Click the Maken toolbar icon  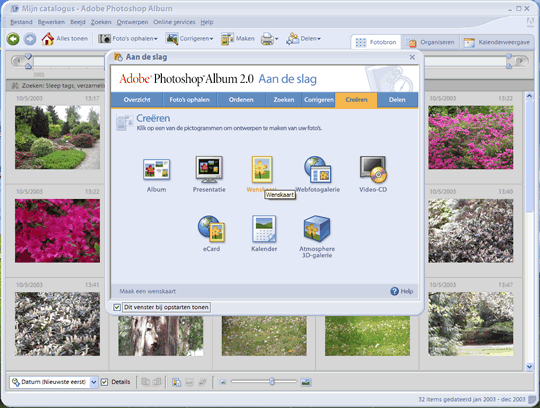click(x=227, y=39)
